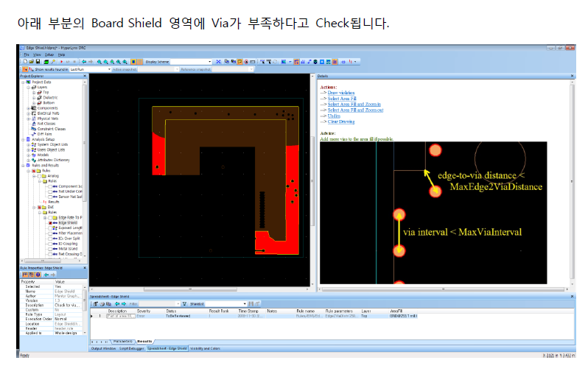Click the first zoom magnifier icon
Viewport: 588px width, 377px height.
(x=99, y=62)
